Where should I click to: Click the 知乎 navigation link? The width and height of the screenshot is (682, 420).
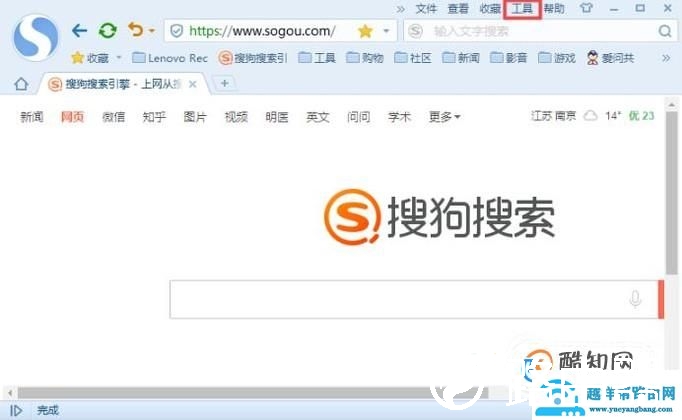click(154, 117)
